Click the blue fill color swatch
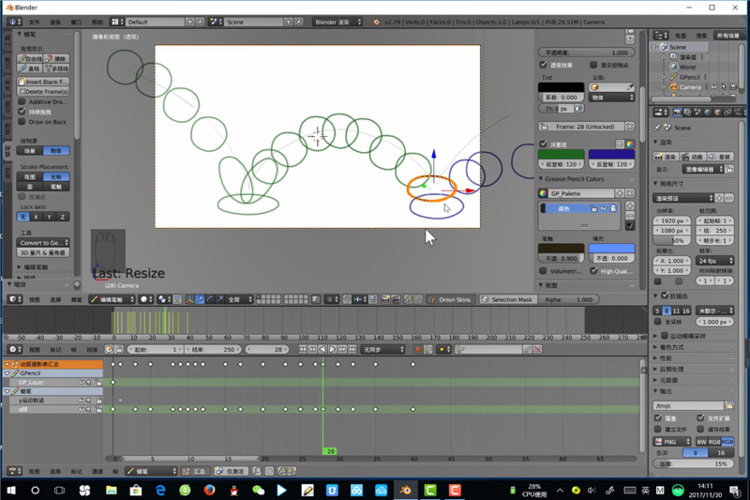Viewport: 750px width, 500px height. 612,248
